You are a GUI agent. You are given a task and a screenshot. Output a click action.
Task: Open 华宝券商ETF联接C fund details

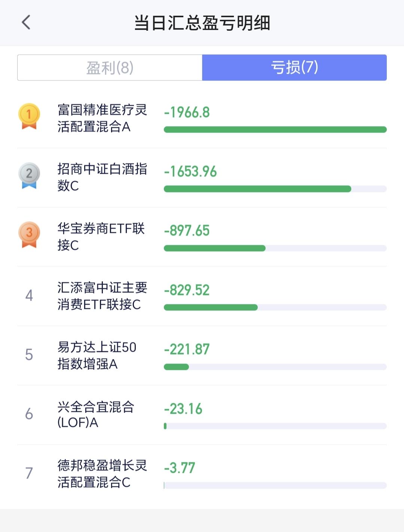pyautogui.click(x=101, y=237)
